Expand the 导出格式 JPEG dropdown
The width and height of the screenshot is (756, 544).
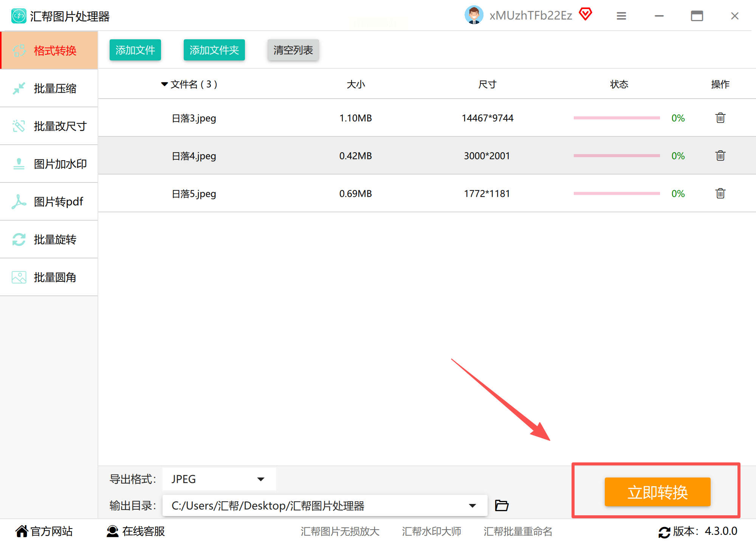click(260, 479)
